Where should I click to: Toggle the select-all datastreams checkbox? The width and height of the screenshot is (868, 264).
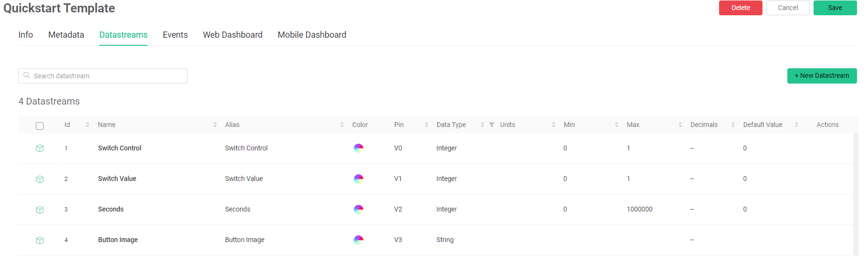coord(40,126)
